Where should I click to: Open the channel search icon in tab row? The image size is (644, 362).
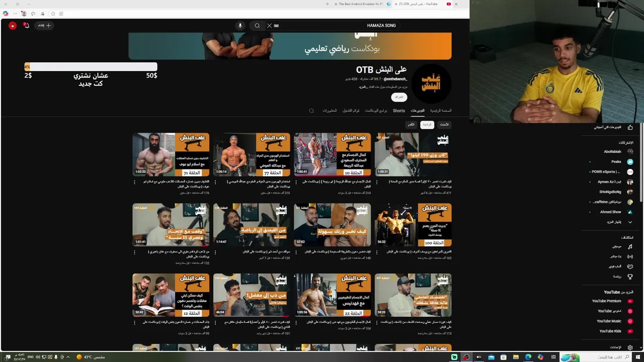point(311,111)
